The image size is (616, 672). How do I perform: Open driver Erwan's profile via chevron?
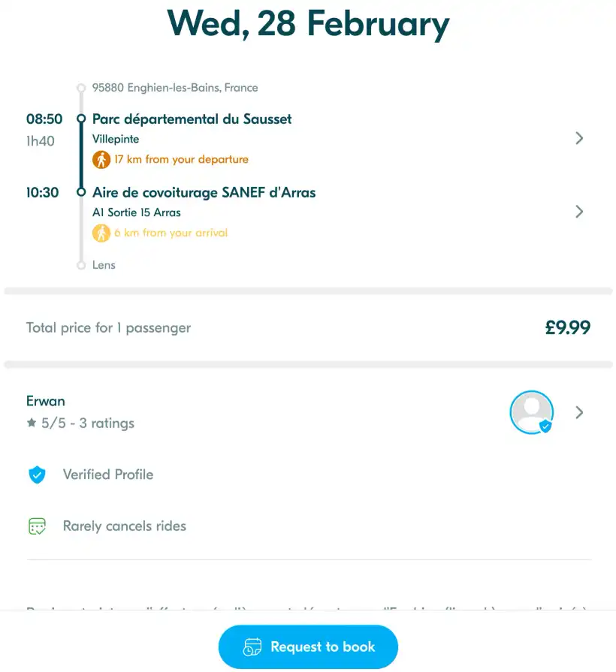579,412
